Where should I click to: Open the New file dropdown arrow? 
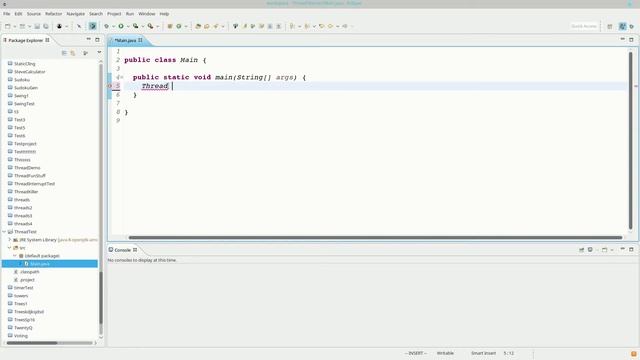pyautogui.click(x=15, y=27)
